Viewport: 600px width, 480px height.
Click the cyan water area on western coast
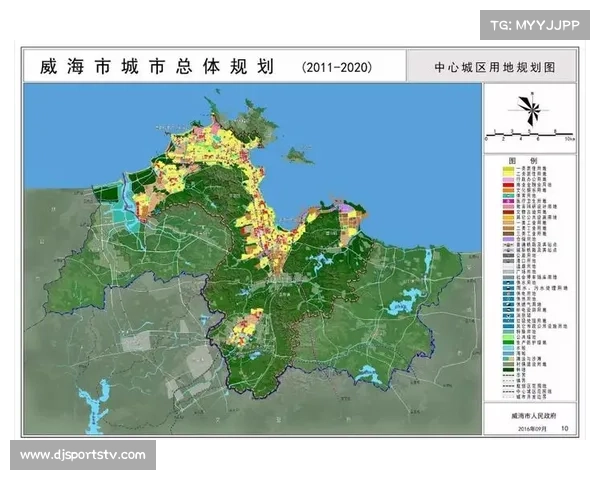point(126,214)
